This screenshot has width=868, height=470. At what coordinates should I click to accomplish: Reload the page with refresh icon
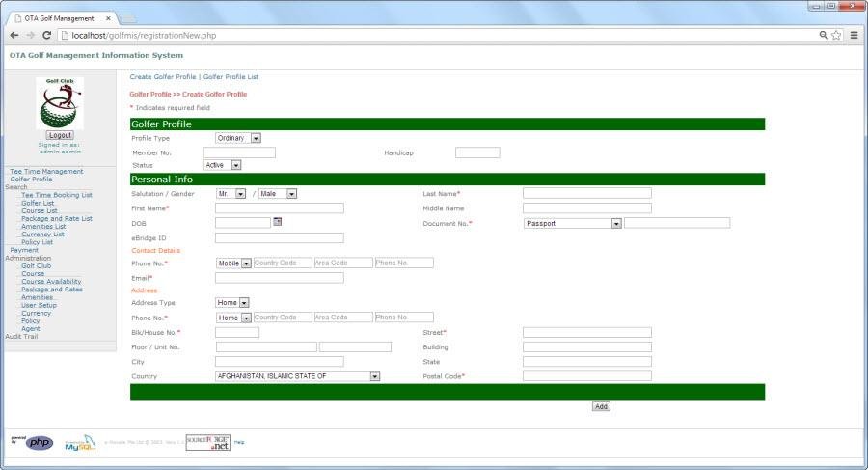click(x=47, y=35)
